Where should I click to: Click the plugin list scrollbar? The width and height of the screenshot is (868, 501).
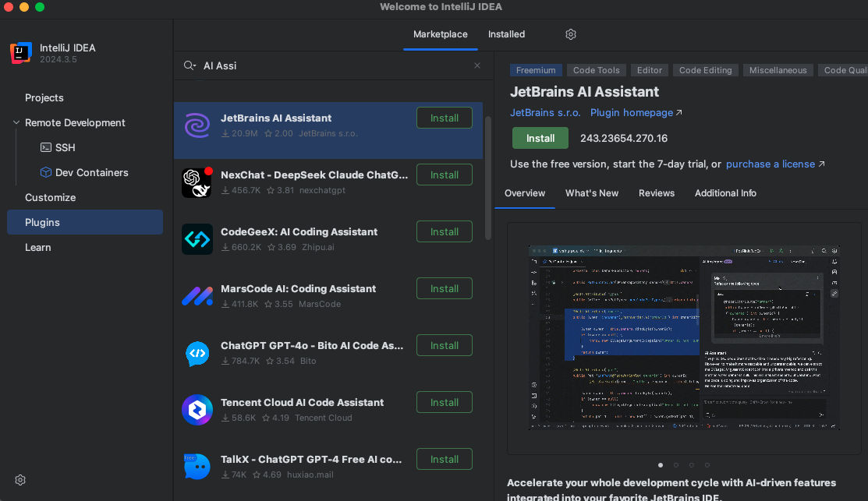tap(487, 178)
